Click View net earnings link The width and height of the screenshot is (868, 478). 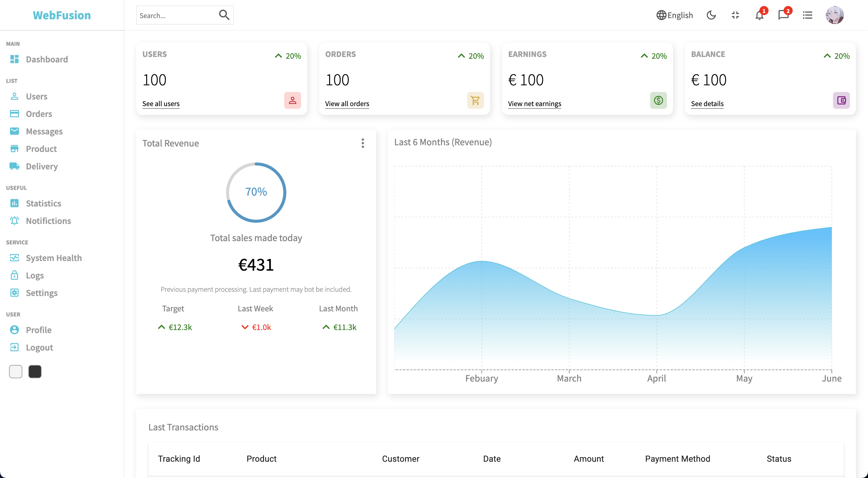[534, 103]
